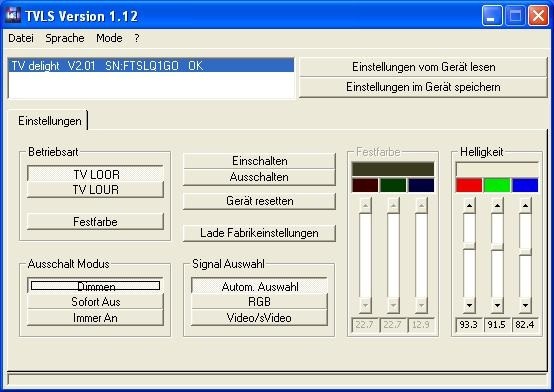The height and width of the screenshot is (392, 554).
Task: Select TV LOOR operating mode
Action: tap(95, 174)
